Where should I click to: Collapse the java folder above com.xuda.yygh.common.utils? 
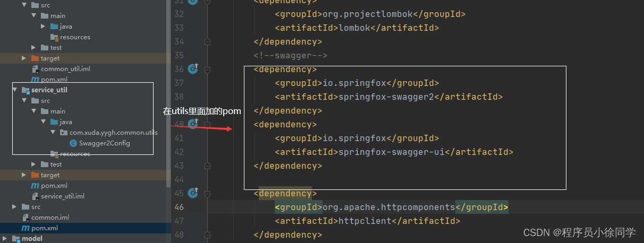coord(44,122)
